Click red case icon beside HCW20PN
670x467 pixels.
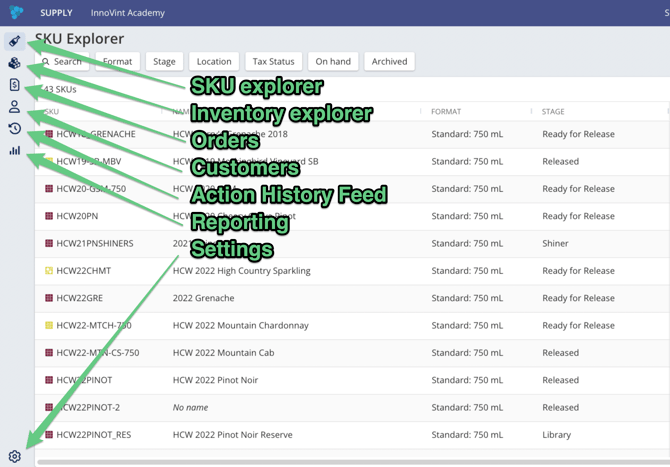49,216
